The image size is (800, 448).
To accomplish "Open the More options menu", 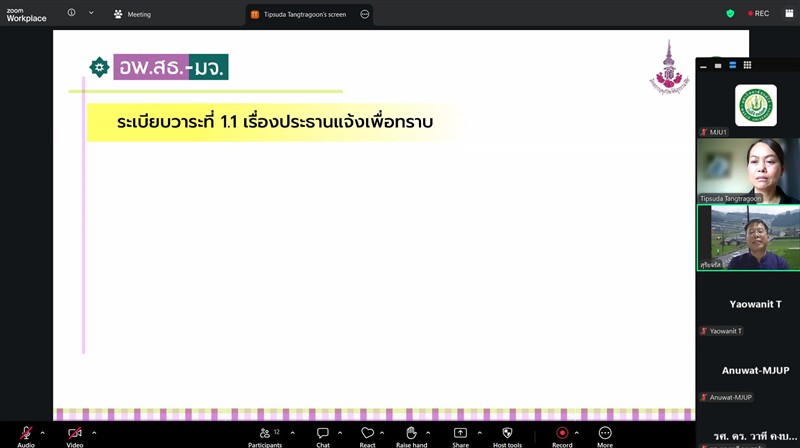I will tap(605, 435).
